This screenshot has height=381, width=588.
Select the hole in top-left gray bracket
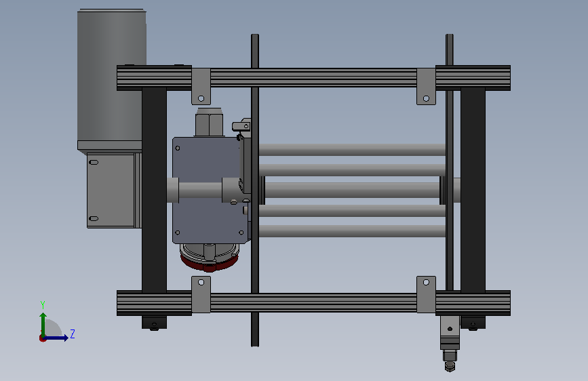[201, 98]
